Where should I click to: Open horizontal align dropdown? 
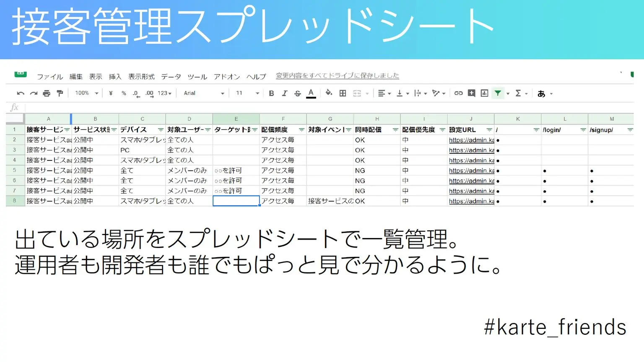[x=384, y=93]
